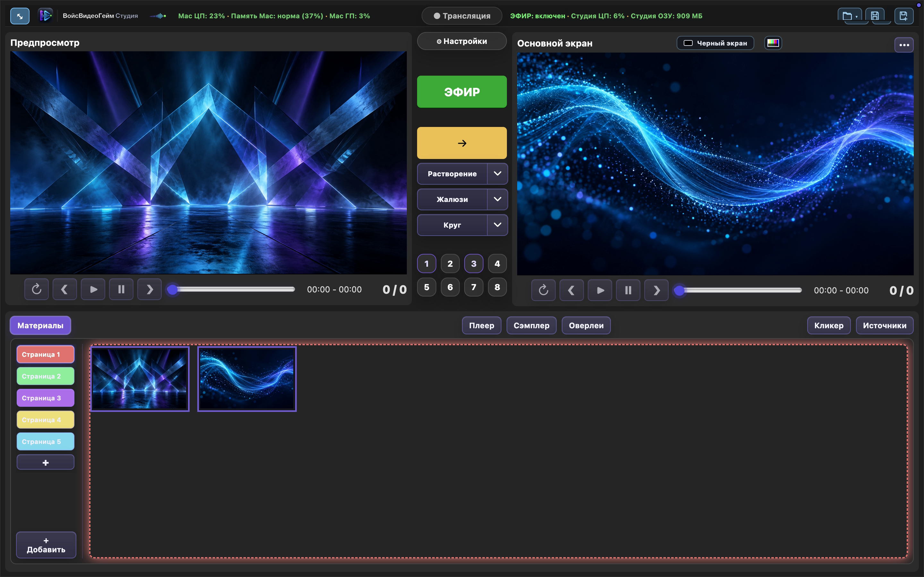Open the three-dots menu on Основной экран

[x=904, y=45]
